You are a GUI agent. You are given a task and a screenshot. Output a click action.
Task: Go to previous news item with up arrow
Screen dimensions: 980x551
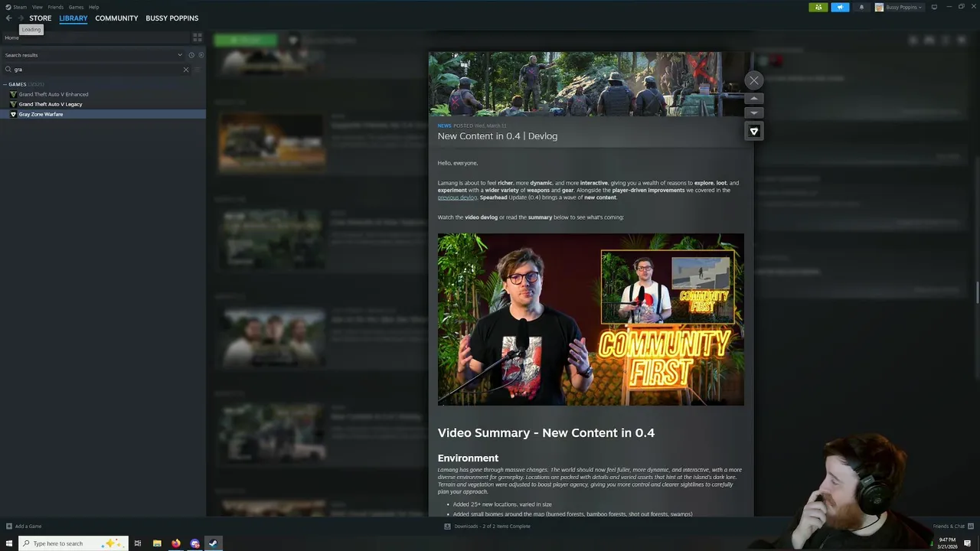pos(753,99)
